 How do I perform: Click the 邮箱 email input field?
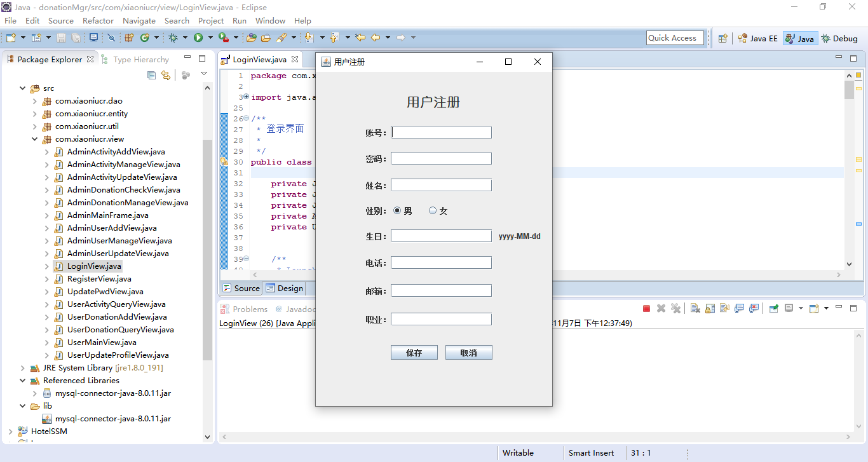[441, 290]
